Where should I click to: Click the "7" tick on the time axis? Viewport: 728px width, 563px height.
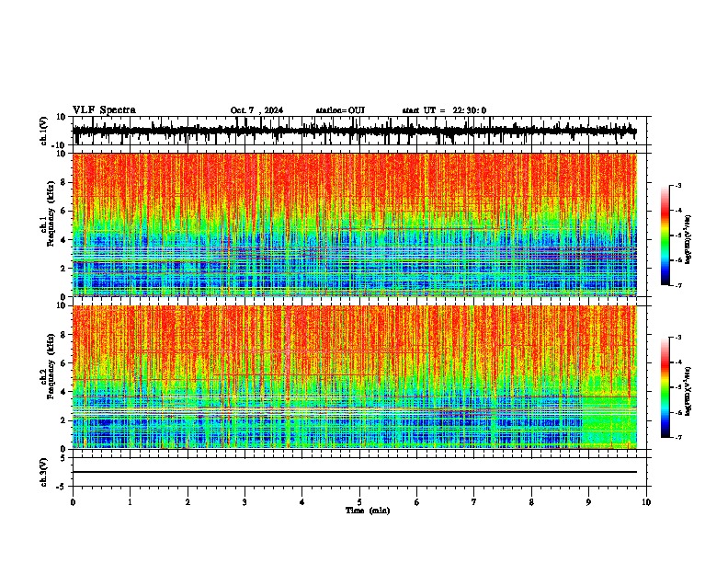[x=474, y=502]
